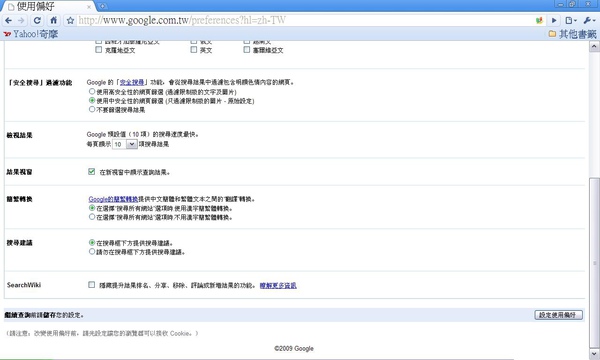This screenshot has width=600, height=360.
Task: Click the scrollbar down arrow
Action: click(594, 353)
